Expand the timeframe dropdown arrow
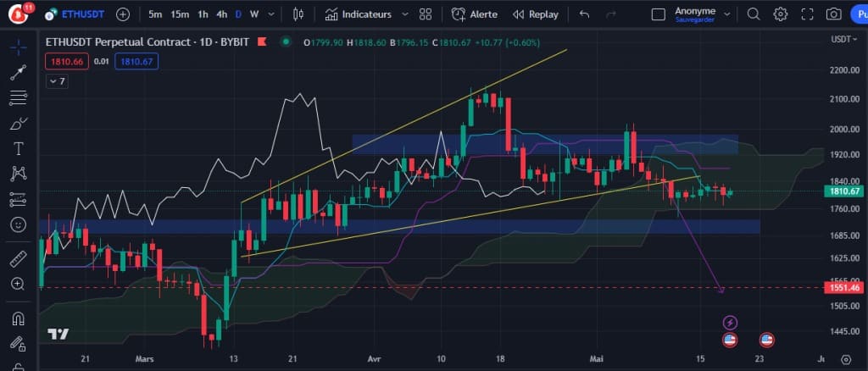Screen dimensions: 868x371 pyautogui.click(x=270, y=14)
